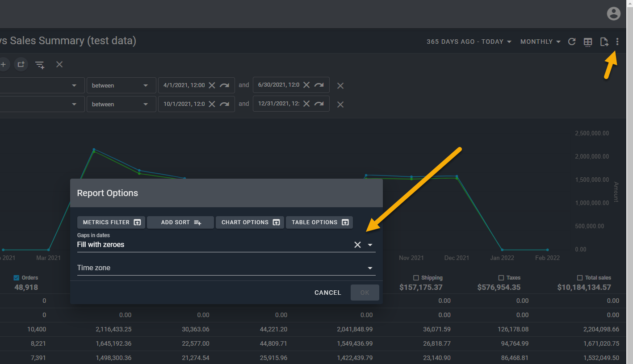Open the three-dot more options menu
633x364 pixels.
(x=617, y=42)
